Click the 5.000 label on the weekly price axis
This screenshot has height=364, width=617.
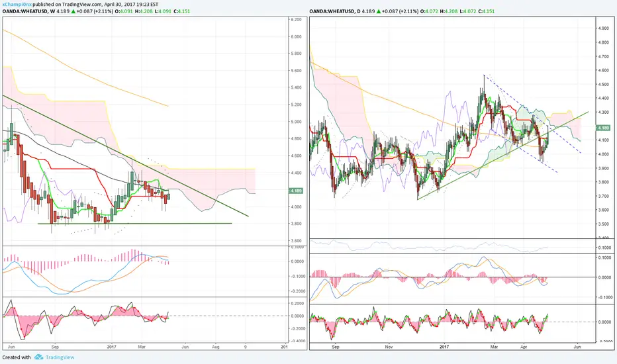[296, 122]
